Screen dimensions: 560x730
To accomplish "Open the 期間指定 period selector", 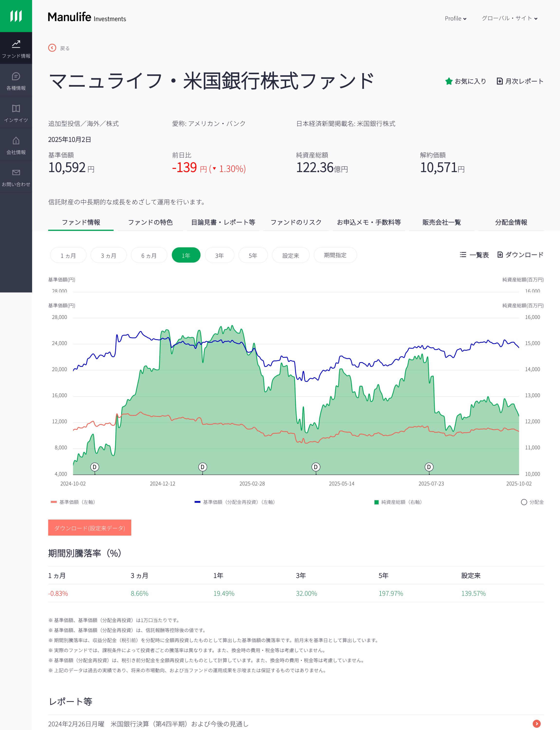I will coord(335,255).
